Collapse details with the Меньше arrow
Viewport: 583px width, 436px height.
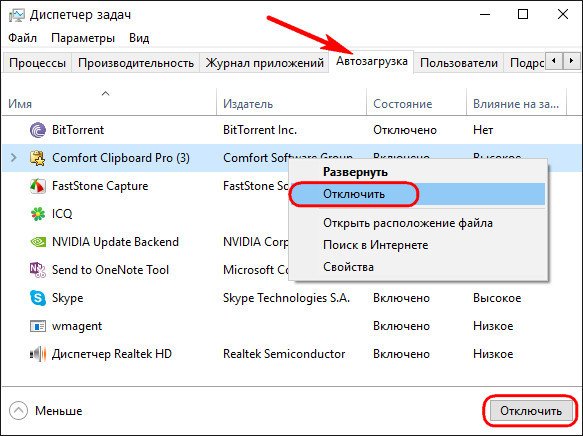18,411
